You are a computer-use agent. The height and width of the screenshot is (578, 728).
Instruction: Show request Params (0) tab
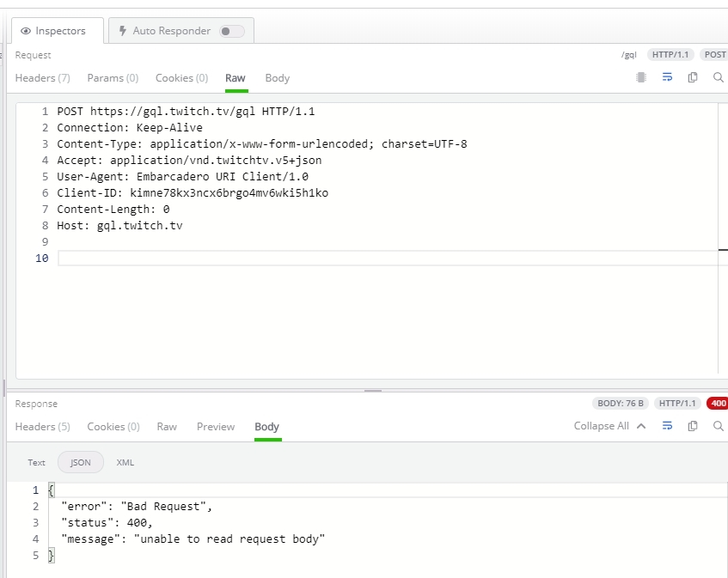tap(113, 78)
